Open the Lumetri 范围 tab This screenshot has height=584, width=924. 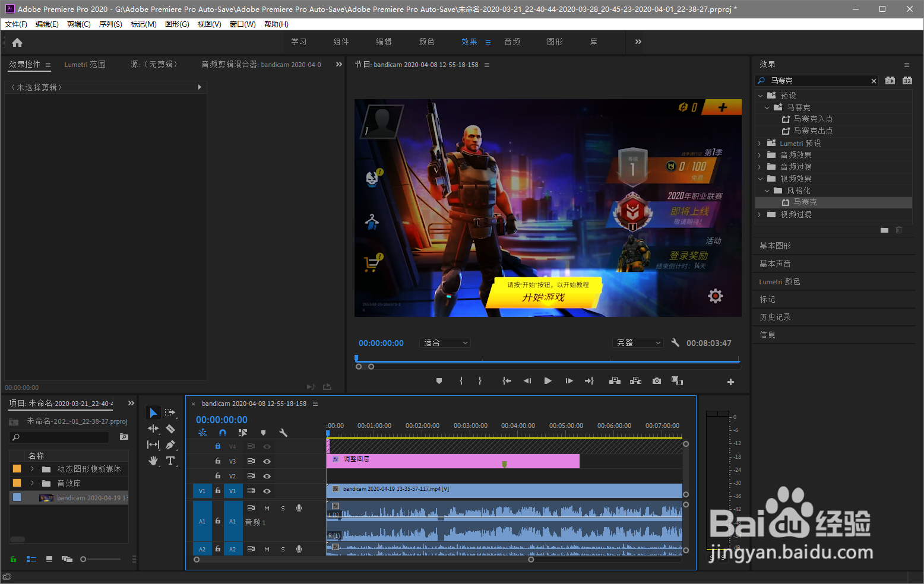click(85, 65)
